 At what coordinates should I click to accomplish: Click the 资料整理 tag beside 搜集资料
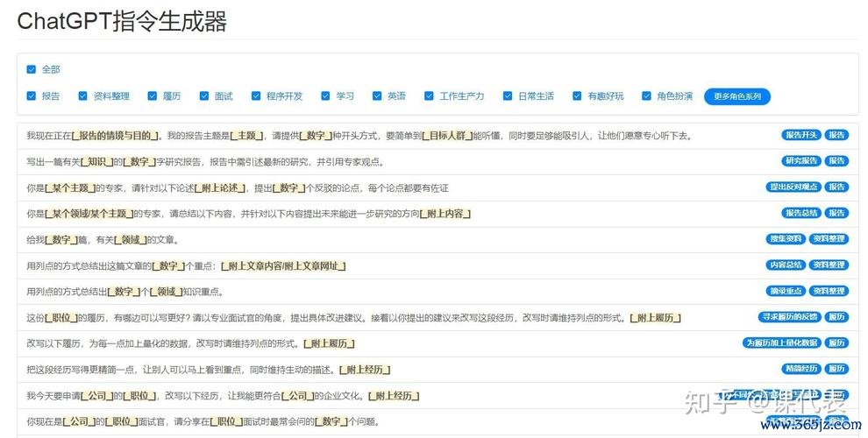click(829, 239)
